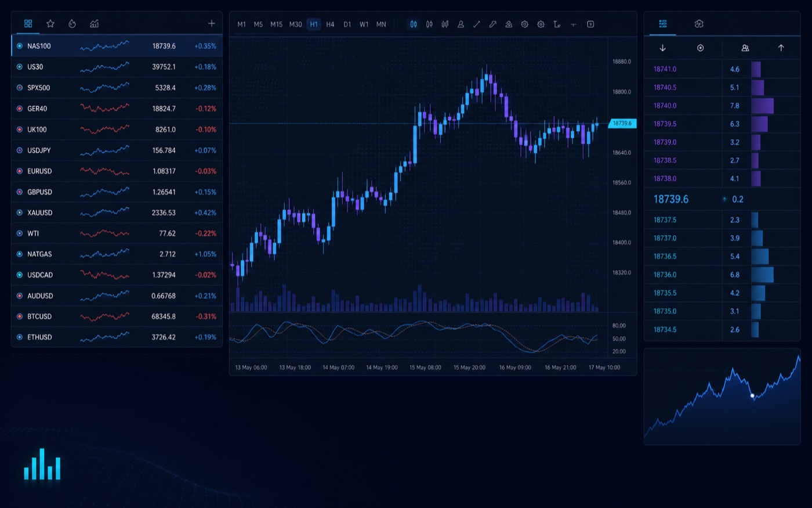Open the USDJPY watchlist row
The height and width of the screenshot is (508, 812).
tap(117, 150)
